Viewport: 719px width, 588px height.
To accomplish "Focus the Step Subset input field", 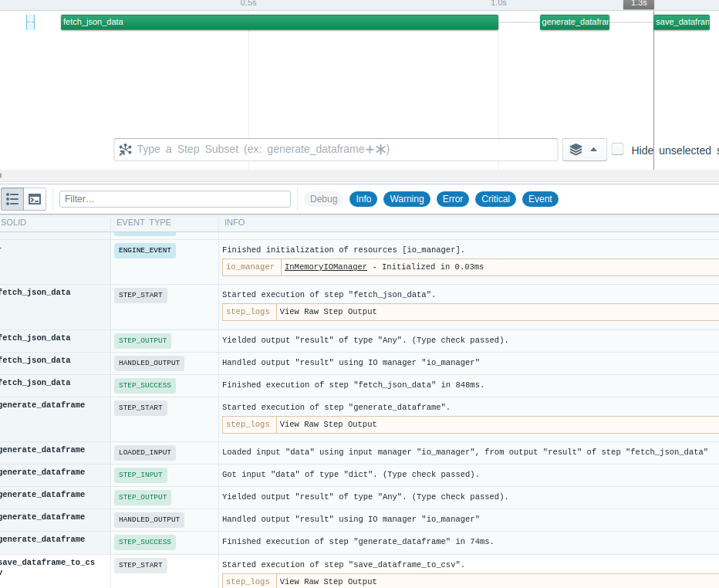I will [336, 150].
